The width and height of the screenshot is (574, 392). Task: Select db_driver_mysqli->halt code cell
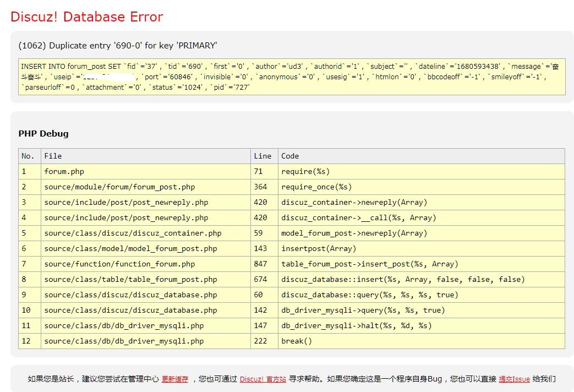point(422,325)
